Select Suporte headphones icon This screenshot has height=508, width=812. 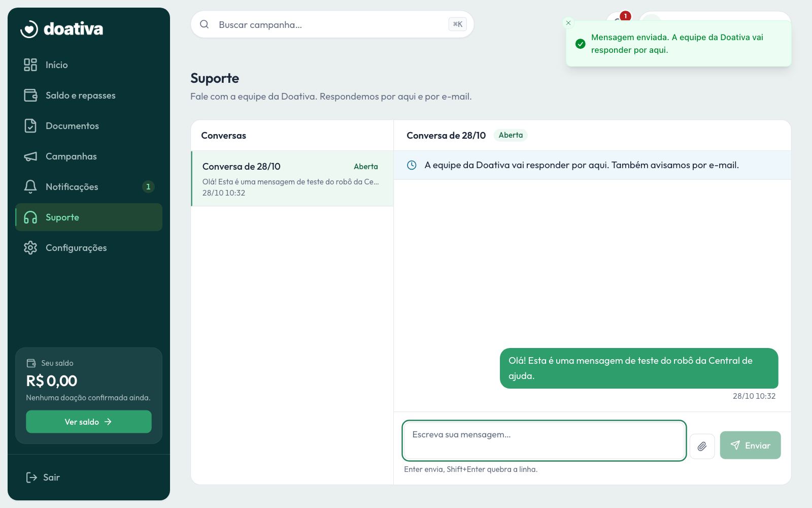coord(30,217)
